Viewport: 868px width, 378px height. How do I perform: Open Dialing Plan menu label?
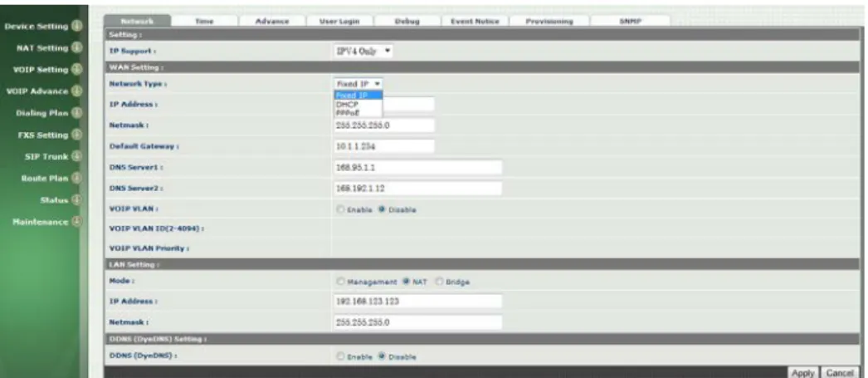pyautogui.click(x=42, y=113)
